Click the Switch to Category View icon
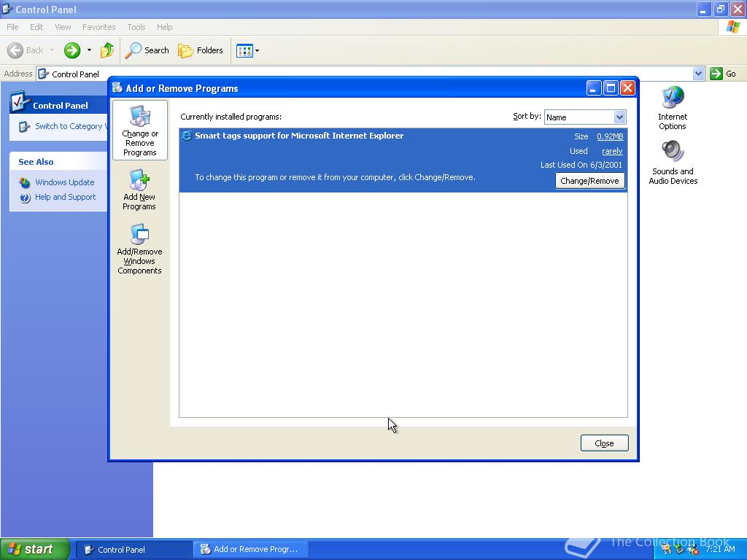 coord(24,127)
